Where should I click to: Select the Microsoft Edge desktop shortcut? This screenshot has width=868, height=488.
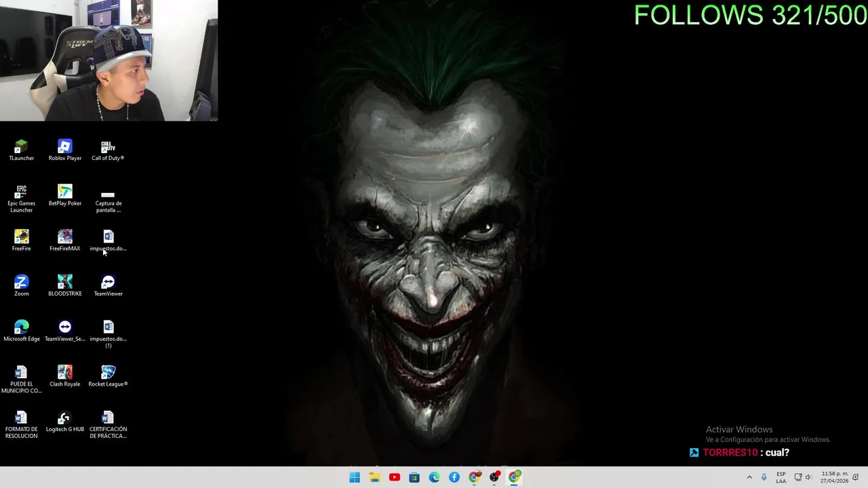21,331
